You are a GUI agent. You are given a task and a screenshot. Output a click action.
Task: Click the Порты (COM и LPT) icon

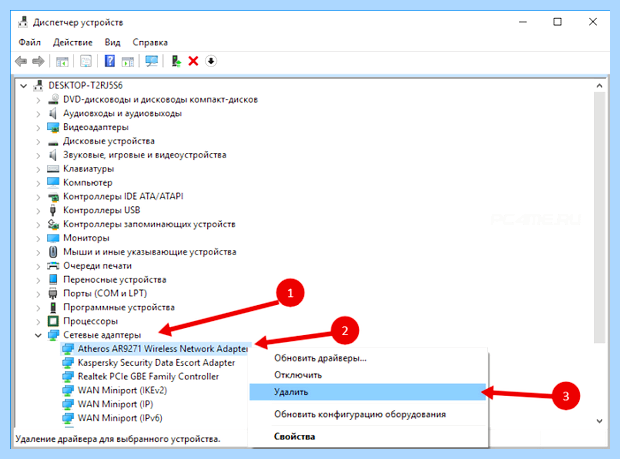53,293
